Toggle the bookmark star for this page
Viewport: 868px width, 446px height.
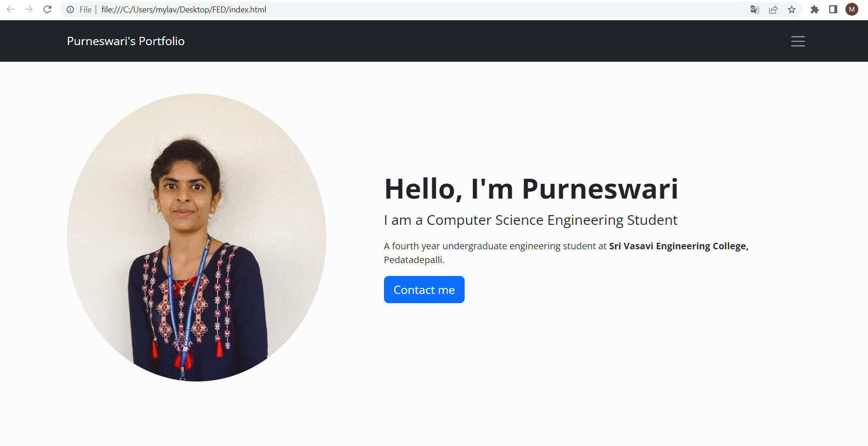[x=792, y=9]
